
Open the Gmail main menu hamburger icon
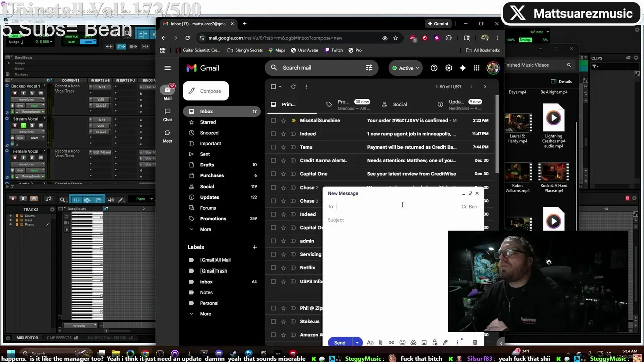click(167, 68)
